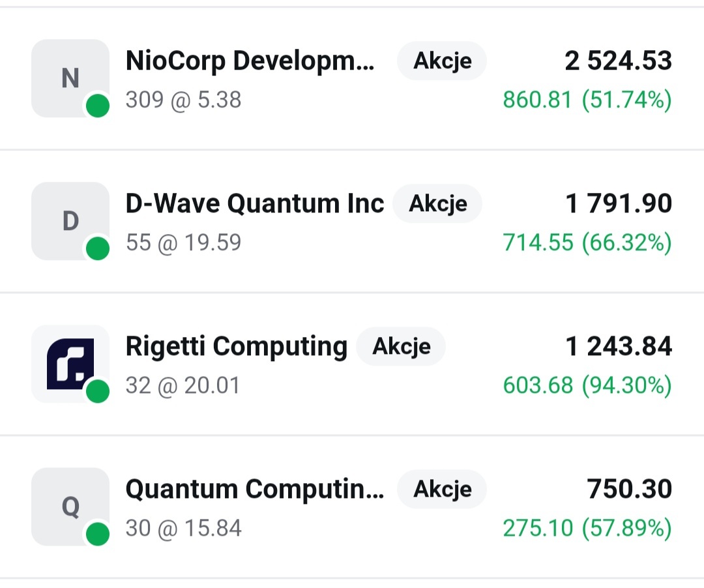Open the Rigetti Computing logo icon

click(70, 363)
